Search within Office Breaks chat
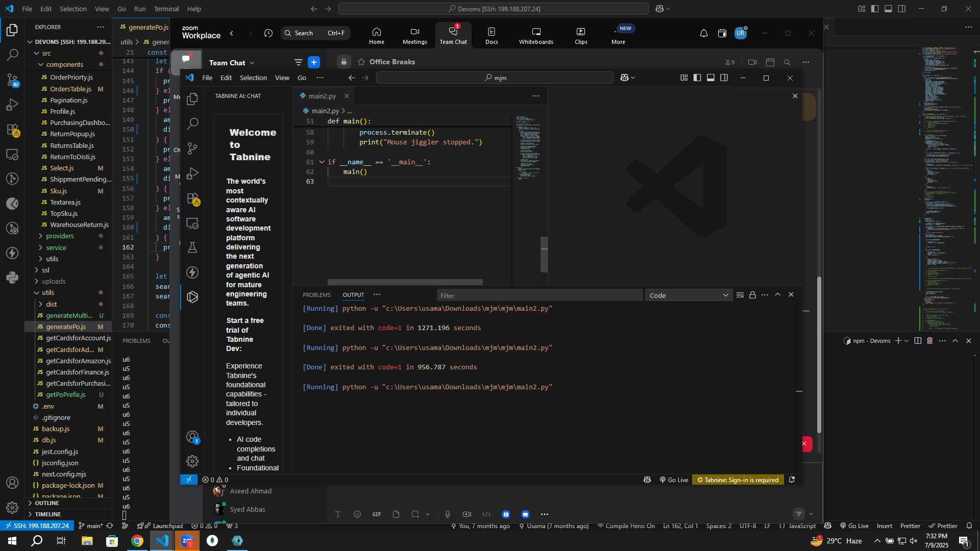This screenshot has height=551, width=980. tap(787, 62)
